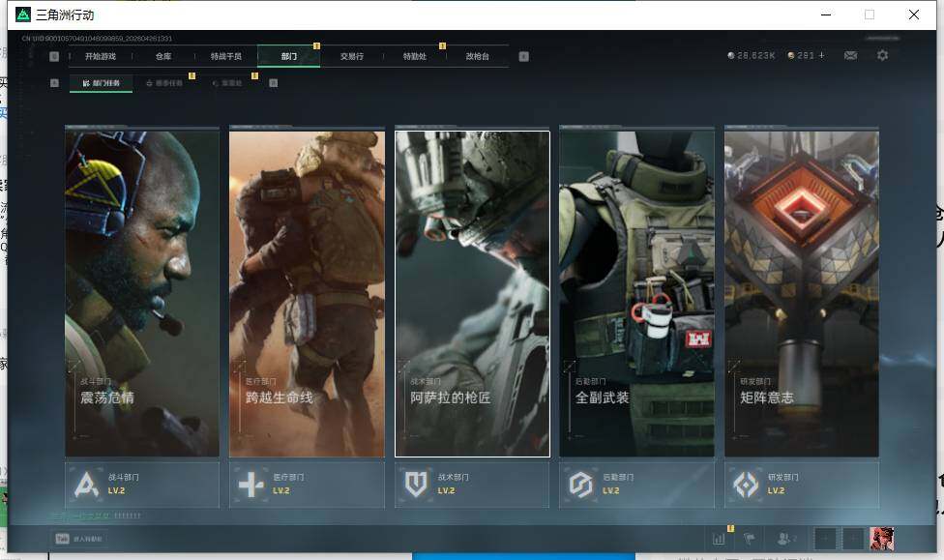Click the 28,623K currency coin icon

pos(731,55)
